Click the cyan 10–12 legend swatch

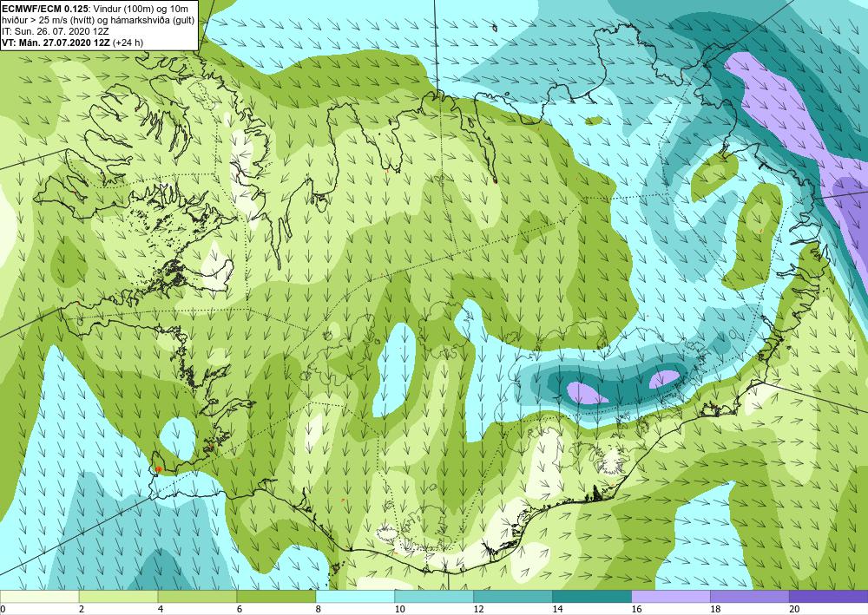coord(433,596)
